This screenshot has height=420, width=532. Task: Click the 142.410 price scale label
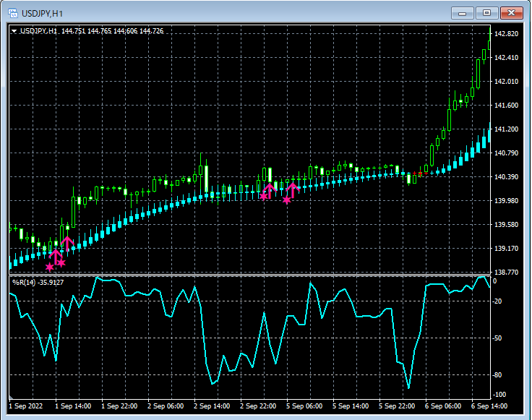click(x=506, y=57)
